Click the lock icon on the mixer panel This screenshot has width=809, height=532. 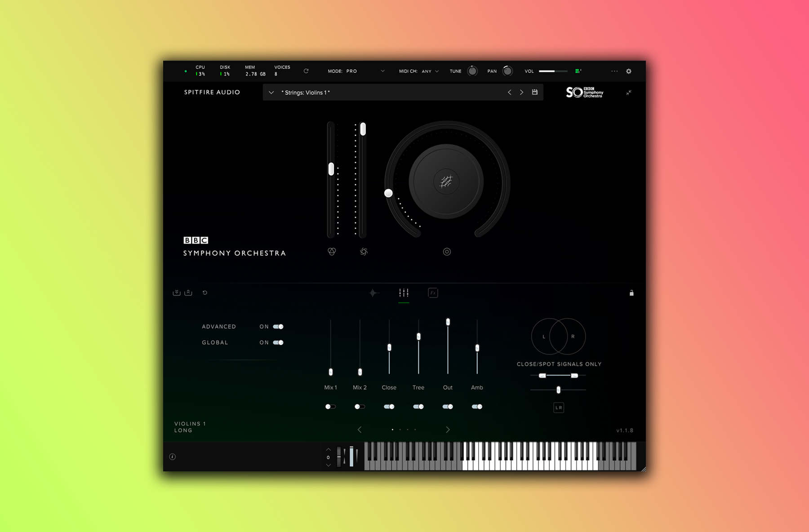coord(631,293)
